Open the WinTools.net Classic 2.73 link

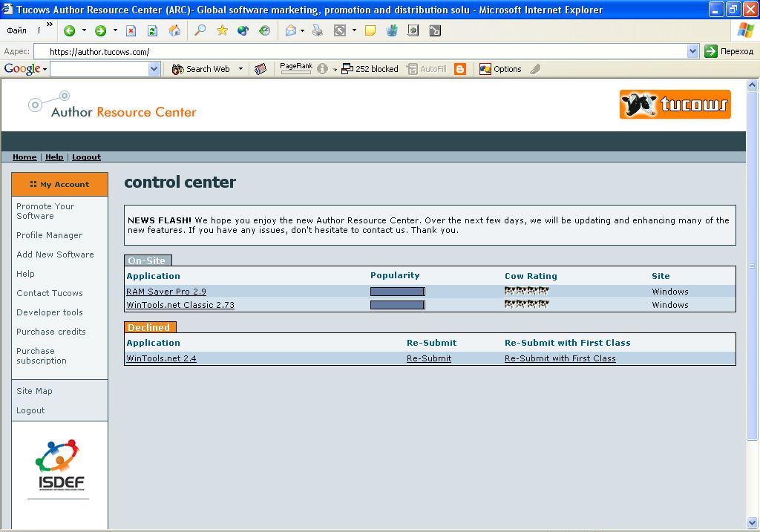180,305
